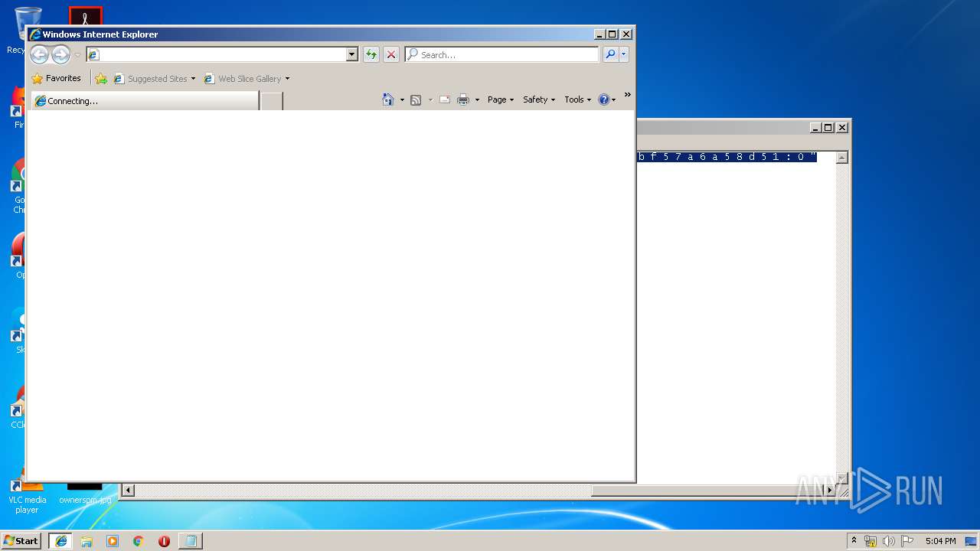Open the Tools menu
Viewport: 980px width, 551px height.
coord(578,99)
